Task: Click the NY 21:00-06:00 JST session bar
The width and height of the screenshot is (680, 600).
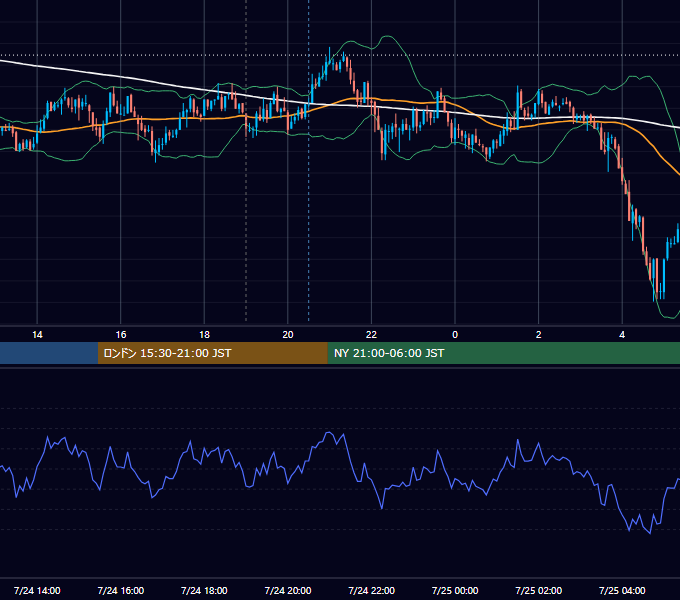Action: [x=503, y=353]
